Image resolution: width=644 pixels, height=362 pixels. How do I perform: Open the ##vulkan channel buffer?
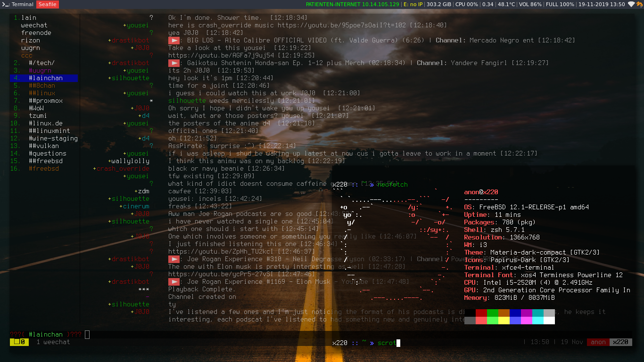44,146
